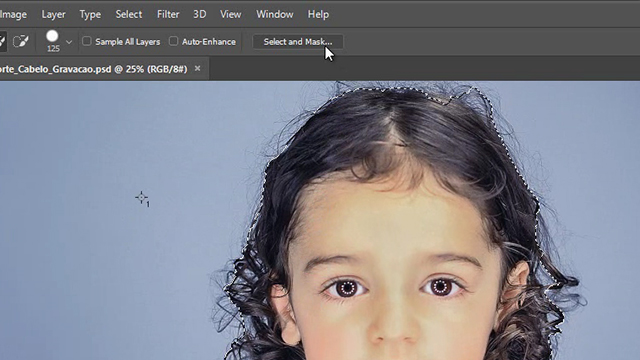Open the View menu
The image size is (640, 360).
coord(231,14)
